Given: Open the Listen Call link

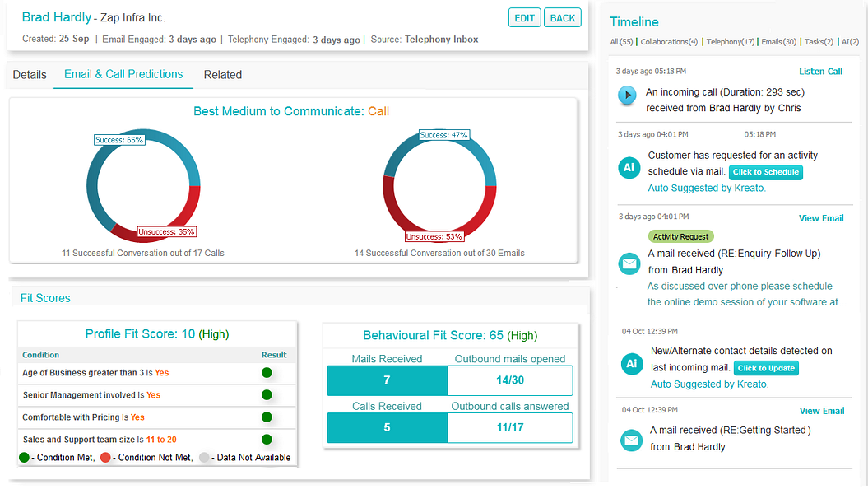Looking at the screenshot, I should (x=820, y=72).
